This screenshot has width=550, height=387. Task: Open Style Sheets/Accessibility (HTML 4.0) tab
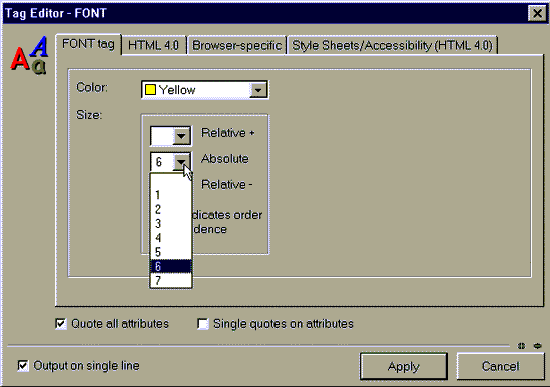pos(393,45)
